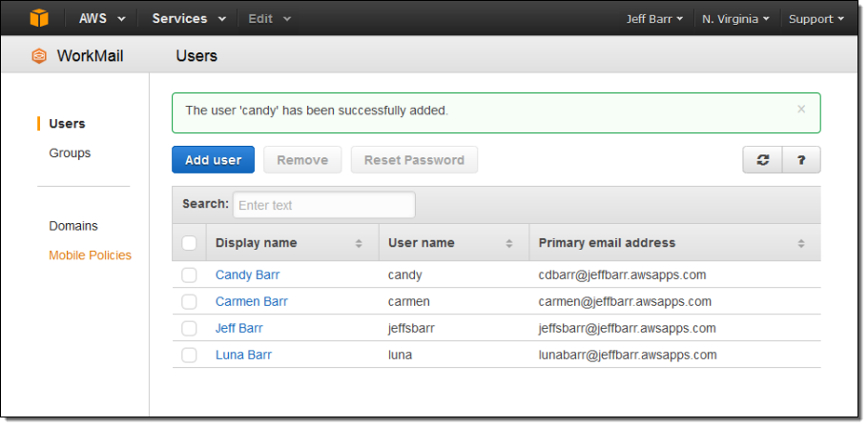Tick the Luna Barr checkbox
The height and width of the screenshot is (427, 868).
coord(189,355)
